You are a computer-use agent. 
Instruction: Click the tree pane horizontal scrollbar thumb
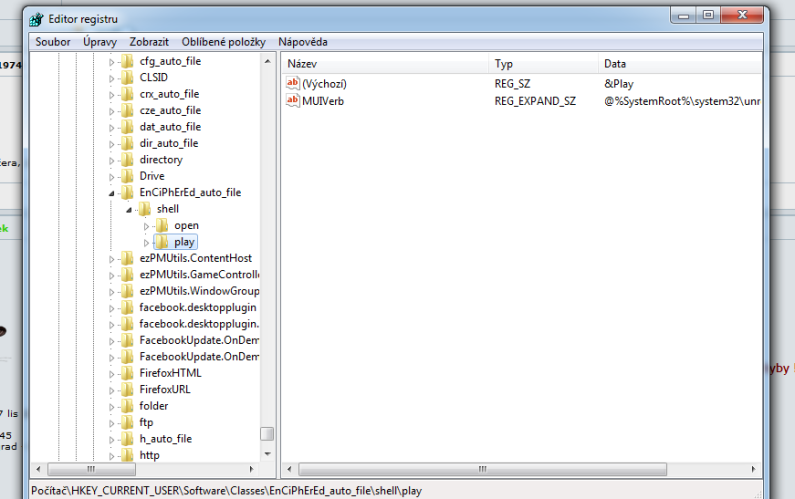(x=92, y=468)
